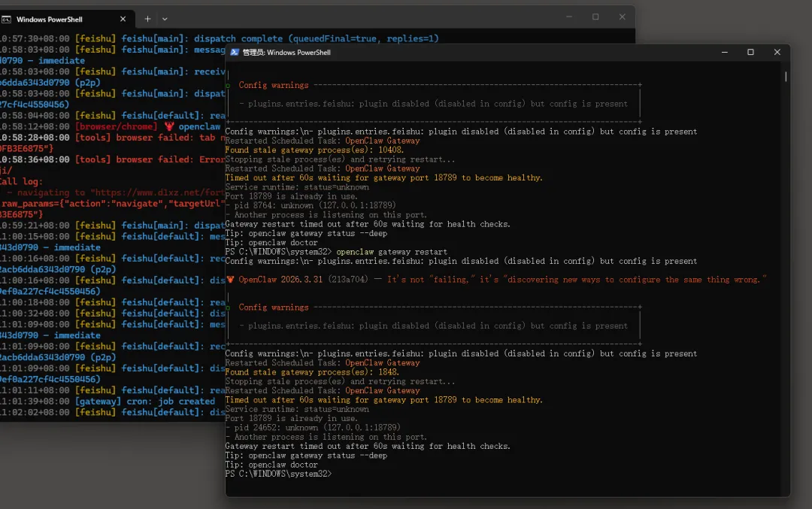Image resolution: width=812 pixels, height=509 pixels.
Task: Click the lobster icon before the OpenClaw banner
Action: 231,280
